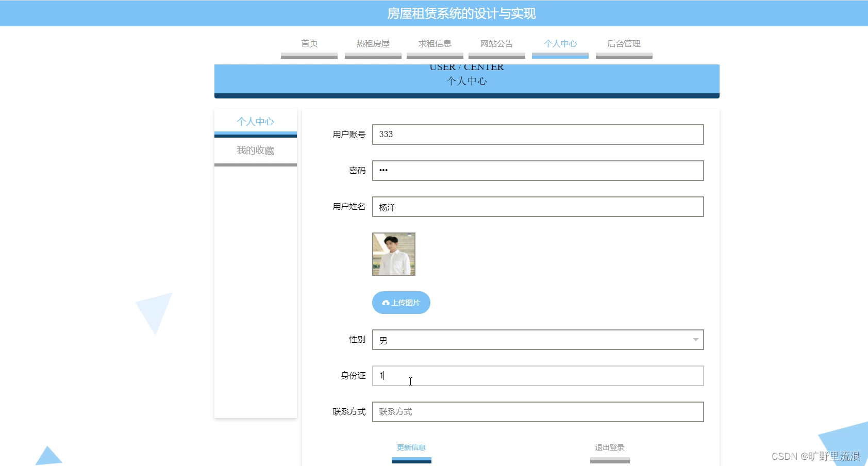This screenshot has height=466, width=868.
Task: Click the 联系方式 input field
Action: tap(538, 412)
